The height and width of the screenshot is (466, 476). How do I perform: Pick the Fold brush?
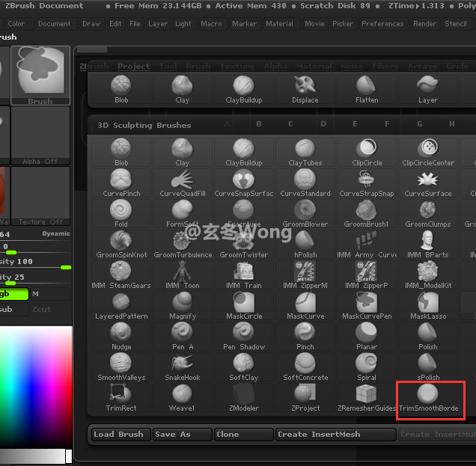point(121,214)
